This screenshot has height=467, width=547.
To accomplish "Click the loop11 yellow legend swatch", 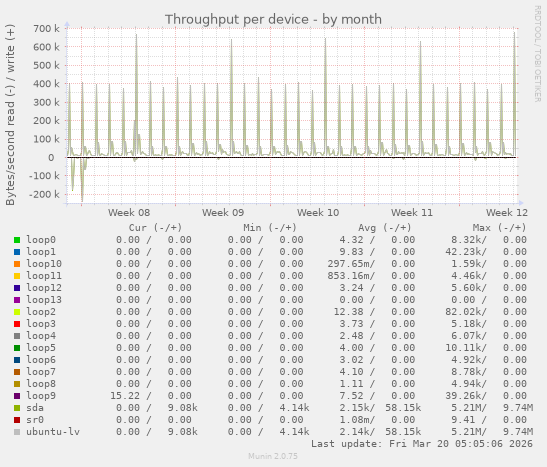I will coord(17,276).
